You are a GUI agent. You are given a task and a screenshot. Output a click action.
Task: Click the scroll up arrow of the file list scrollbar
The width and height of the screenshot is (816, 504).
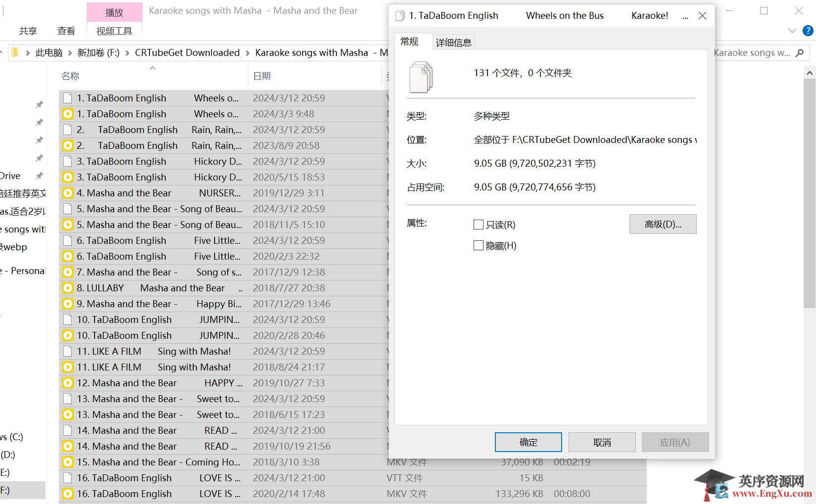coord(810,73)
